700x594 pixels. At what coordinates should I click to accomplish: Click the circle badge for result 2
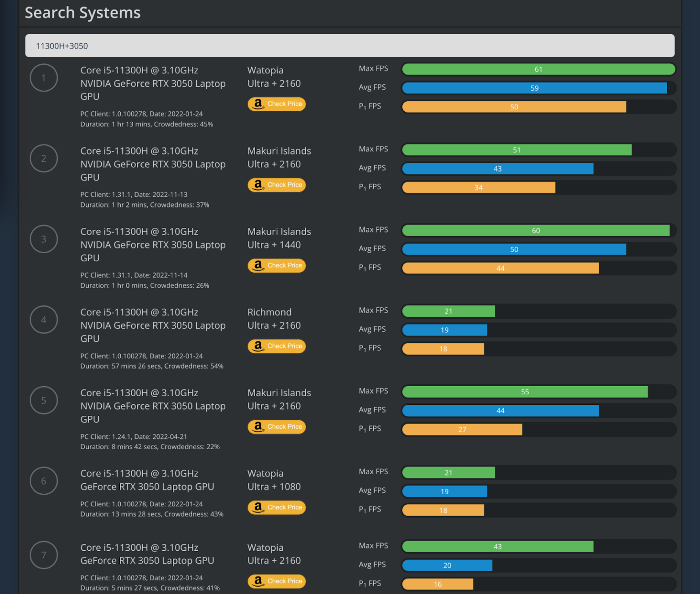click(x=43, y=158)
